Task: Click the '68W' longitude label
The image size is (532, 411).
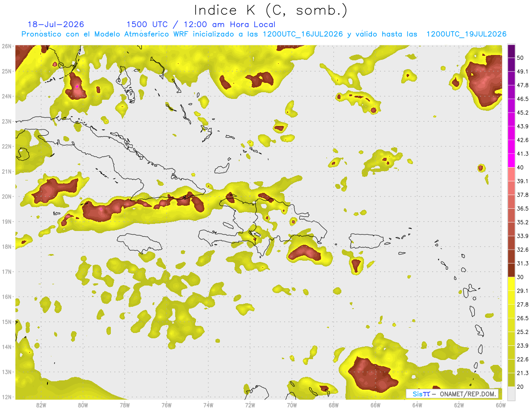Action: (x=333, y=405)
